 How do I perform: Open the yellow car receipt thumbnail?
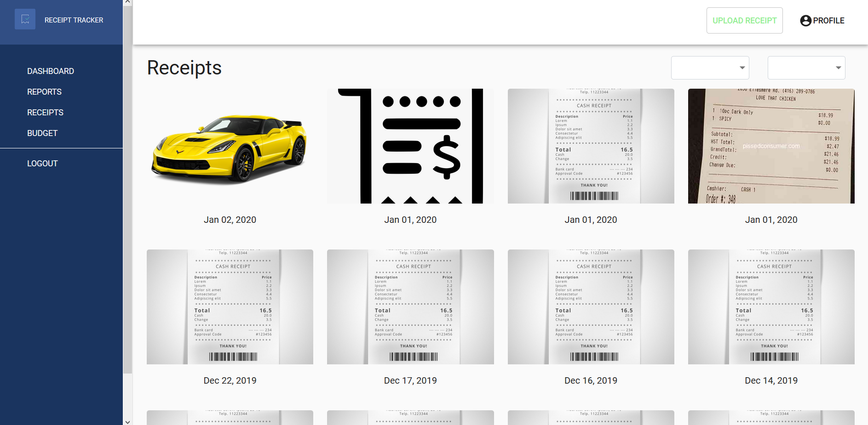tap(230, 146)
